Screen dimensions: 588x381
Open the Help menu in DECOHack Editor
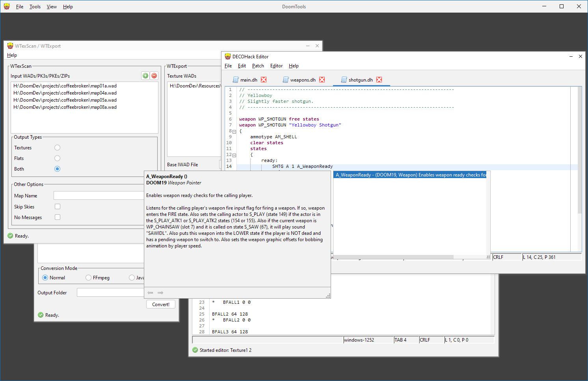tap(294, 66)
